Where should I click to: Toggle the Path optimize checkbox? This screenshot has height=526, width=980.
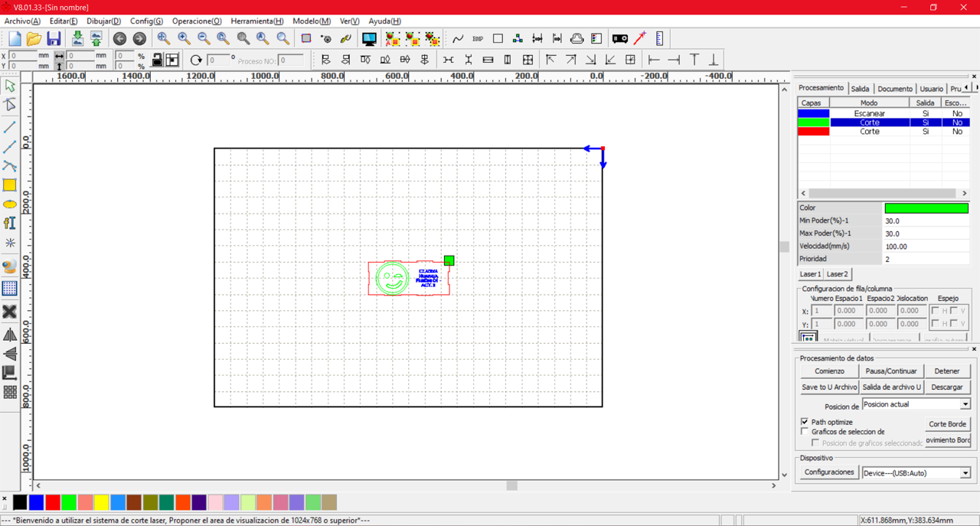(x=805, y=422)
